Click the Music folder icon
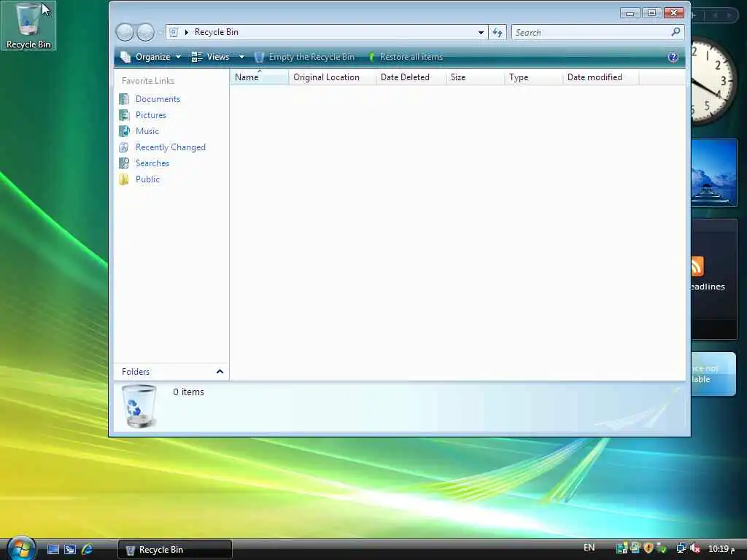Viewport: 747px width, 560px height. pos(124,131)
